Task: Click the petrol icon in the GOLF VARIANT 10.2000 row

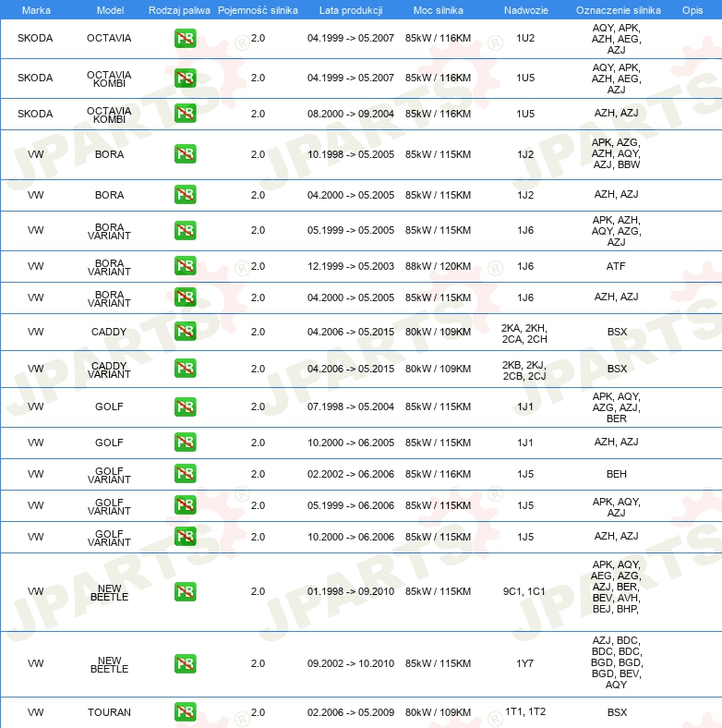Action: click(186, 537)
